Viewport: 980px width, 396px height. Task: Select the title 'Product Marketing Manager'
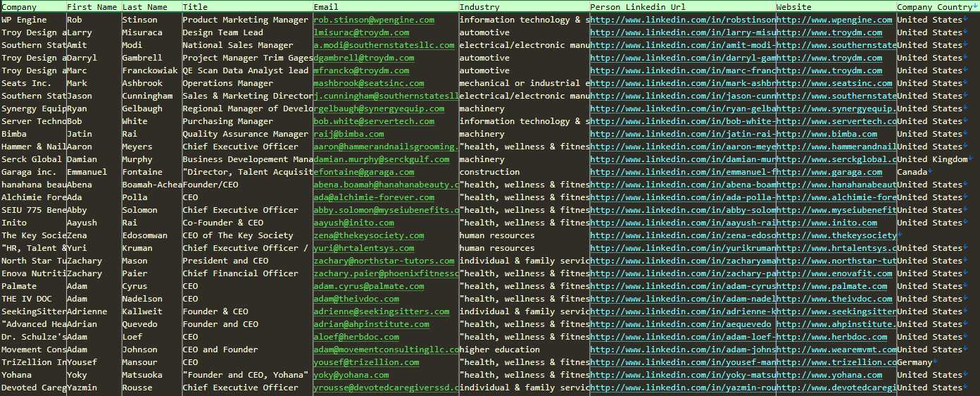click(246, 20)
